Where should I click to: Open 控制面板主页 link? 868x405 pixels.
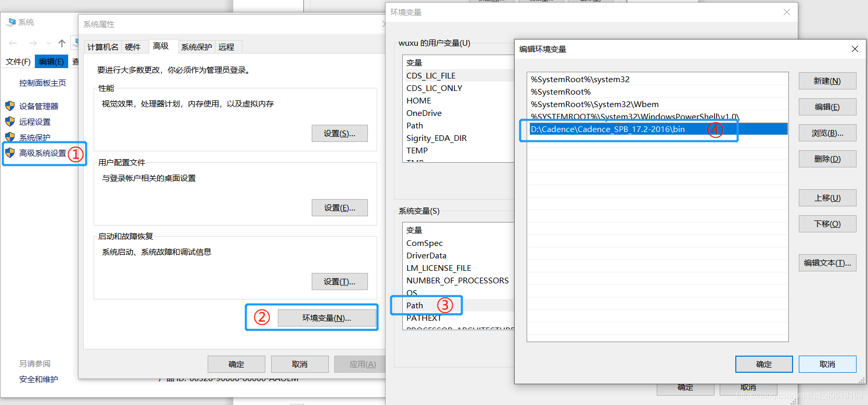[43, 83]
